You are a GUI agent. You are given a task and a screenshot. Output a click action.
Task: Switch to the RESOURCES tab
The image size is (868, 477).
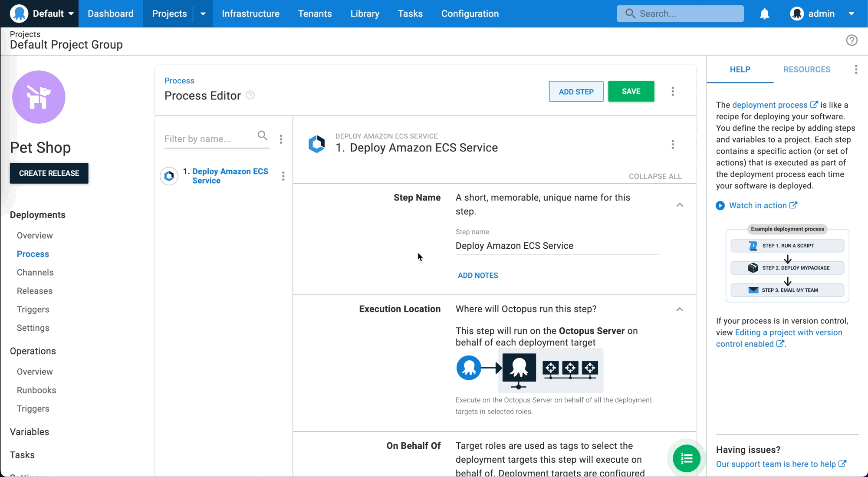coord(807,69)
